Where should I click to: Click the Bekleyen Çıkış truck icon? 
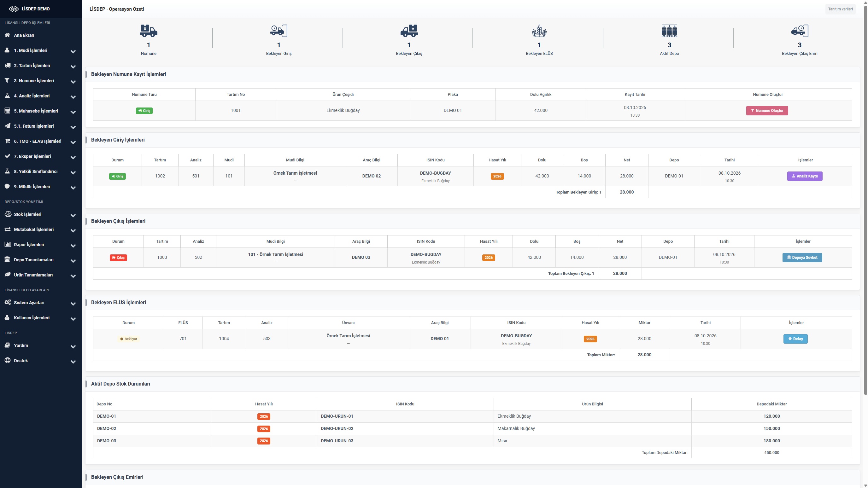(x=409, y=31)
